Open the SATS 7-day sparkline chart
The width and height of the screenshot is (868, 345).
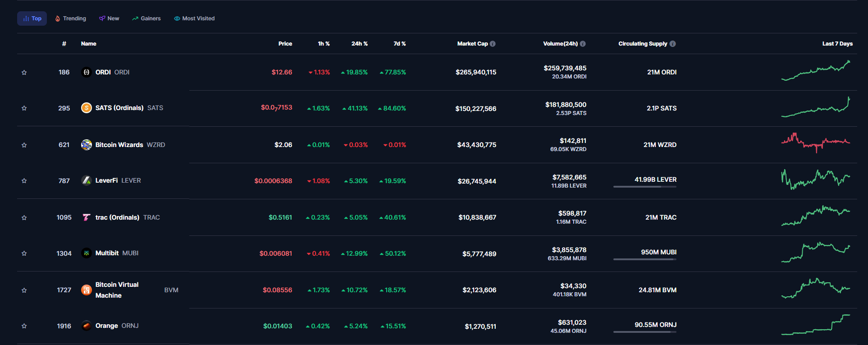pos(815,108)
